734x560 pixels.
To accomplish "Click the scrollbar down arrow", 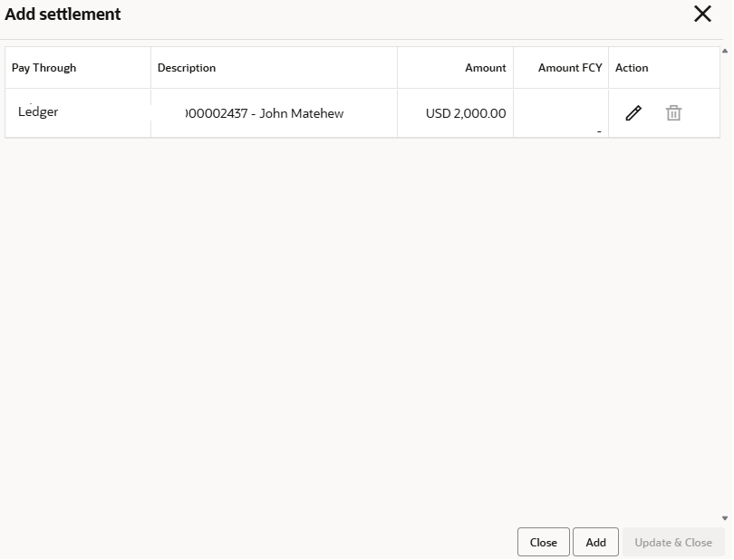I will [x=726, y=519].
